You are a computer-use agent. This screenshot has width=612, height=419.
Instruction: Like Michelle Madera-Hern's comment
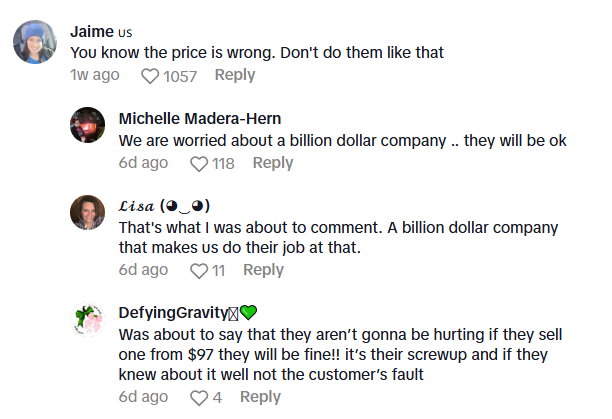(199, 163)
